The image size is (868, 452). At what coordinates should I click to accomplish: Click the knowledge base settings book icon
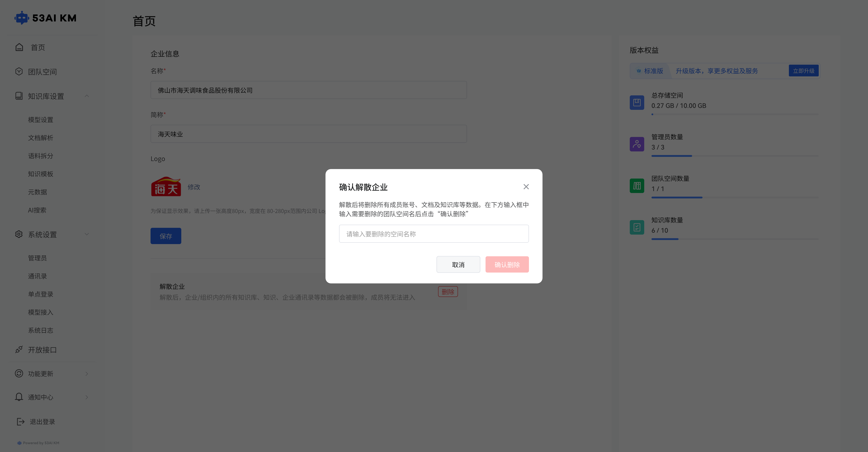coord(19,96)
